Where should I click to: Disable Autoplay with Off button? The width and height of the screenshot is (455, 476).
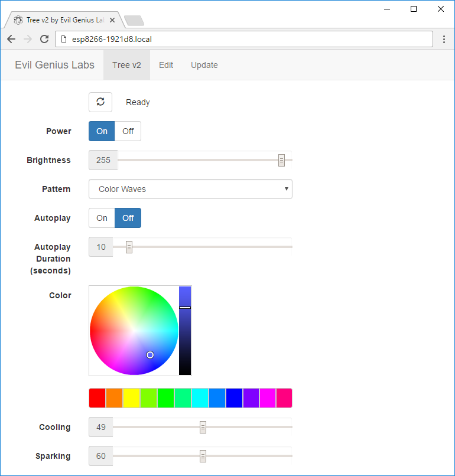128,218
